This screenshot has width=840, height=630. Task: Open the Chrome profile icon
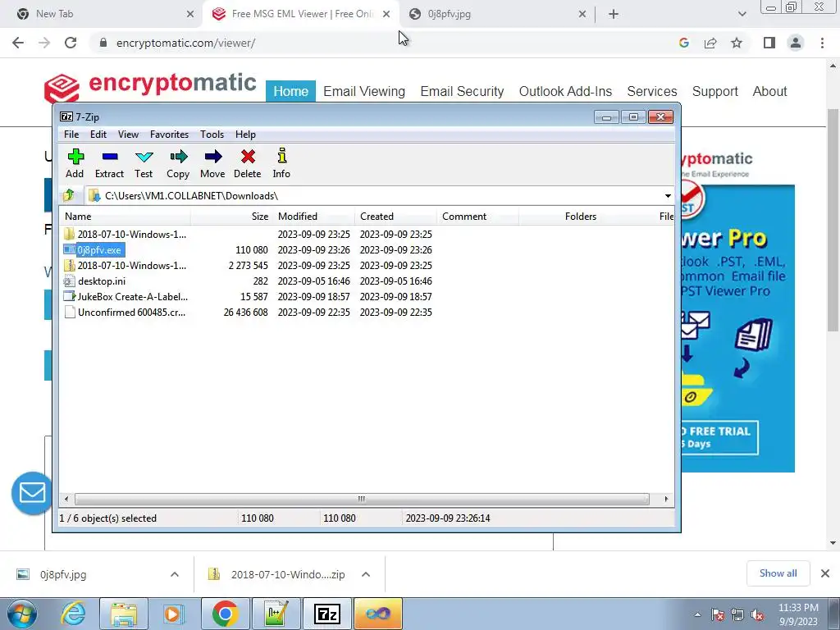tap(796, 43)
